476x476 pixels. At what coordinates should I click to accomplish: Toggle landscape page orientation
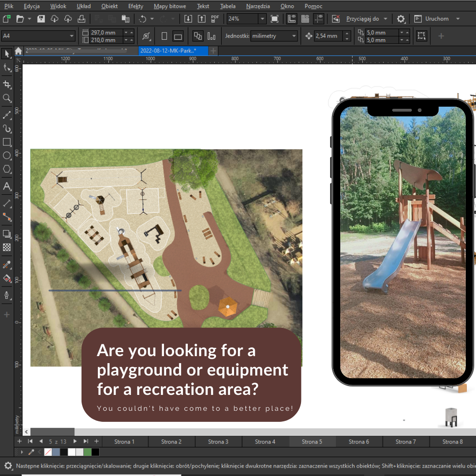coord(178,36)
